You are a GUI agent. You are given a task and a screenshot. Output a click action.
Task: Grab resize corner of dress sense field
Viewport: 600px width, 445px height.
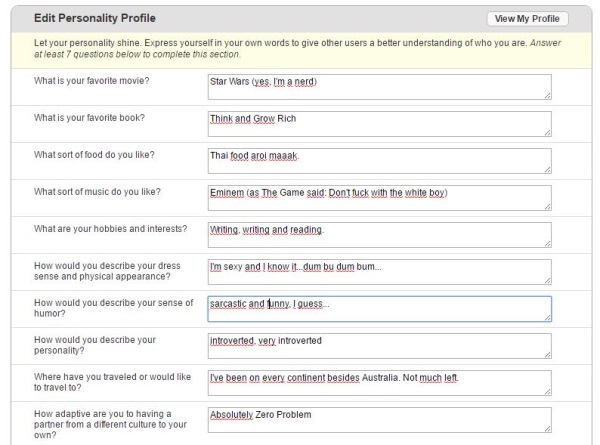pyautogui.click(x=546, y=281)
